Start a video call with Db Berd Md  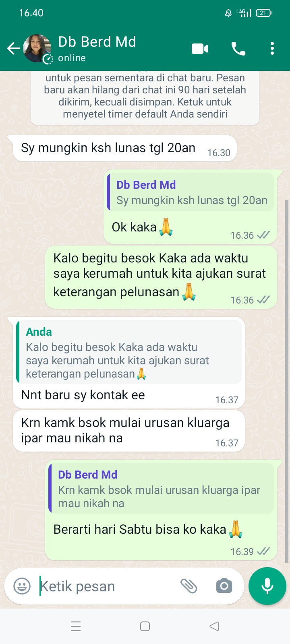(200, 49)
